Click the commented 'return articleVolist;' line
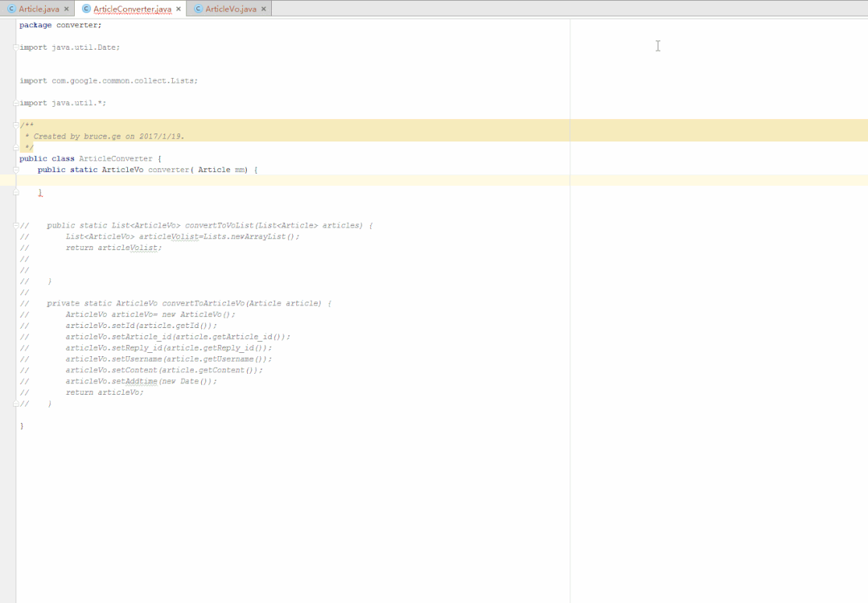The width and height of the screenshot is (868, 603). pos(113,248)
